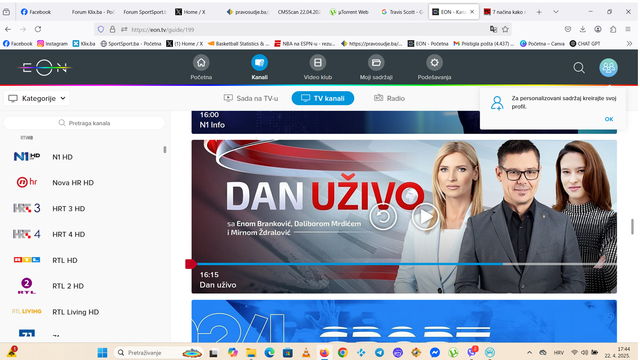
Task: Open the EON - Početna bookmark
Action: click(x=428, y=44)
